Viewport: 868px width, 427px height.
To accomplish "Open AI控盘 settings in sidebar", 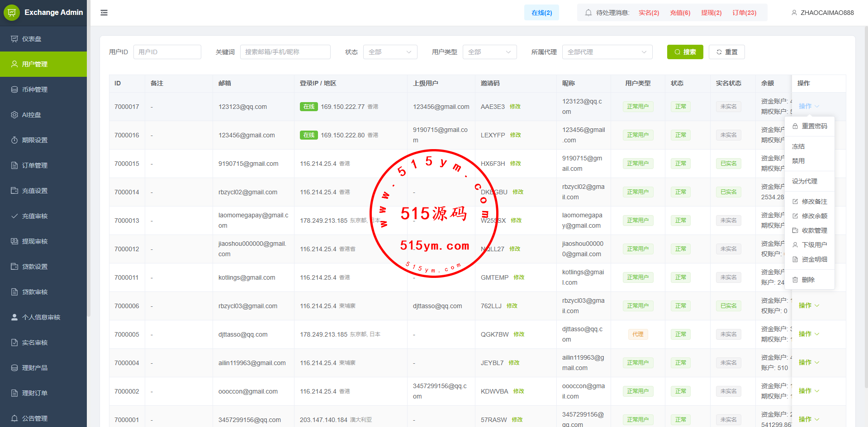I will pyautogui.click(x=31, y=115).
